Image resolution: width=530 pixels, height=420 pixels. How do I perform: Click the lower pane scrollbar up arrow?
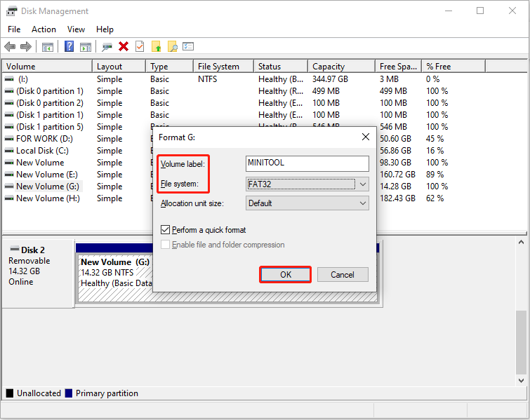click(521, 242)
